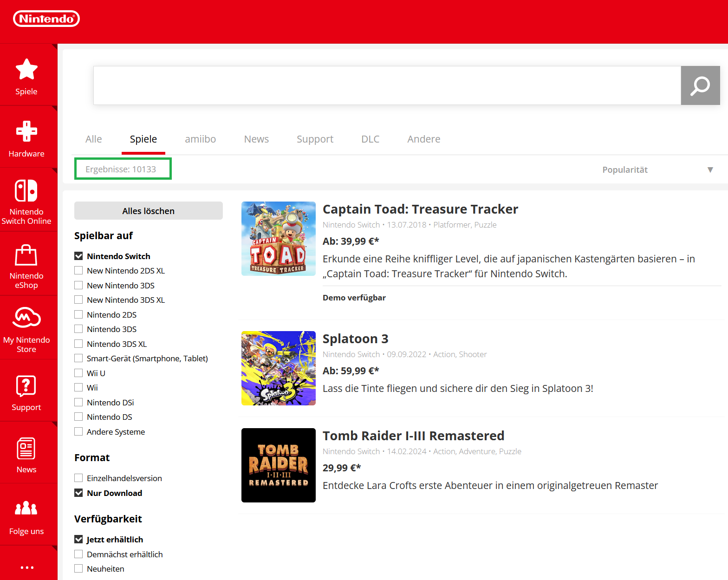This screenshot has width=728, height=580.
Task: Check Nintendo 2DS filter
Action: pyautogui.click(x=78, y=314)
